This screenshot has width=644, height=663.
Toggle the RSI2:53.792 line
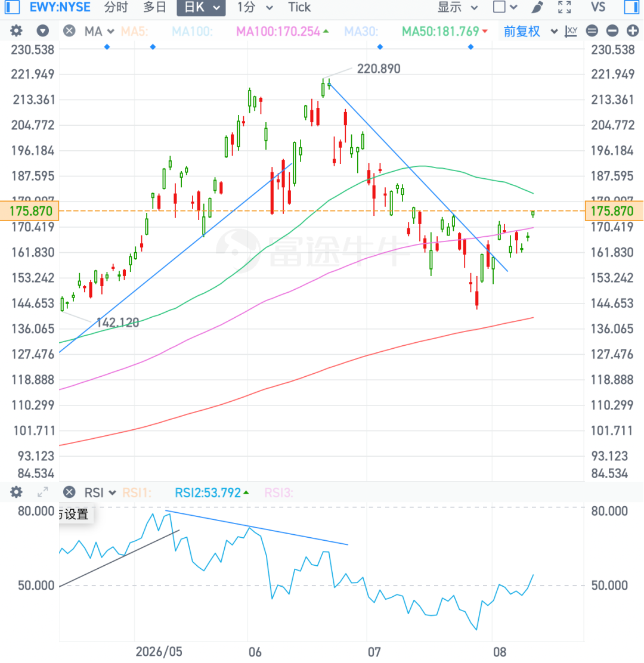(x=212, y=492)
